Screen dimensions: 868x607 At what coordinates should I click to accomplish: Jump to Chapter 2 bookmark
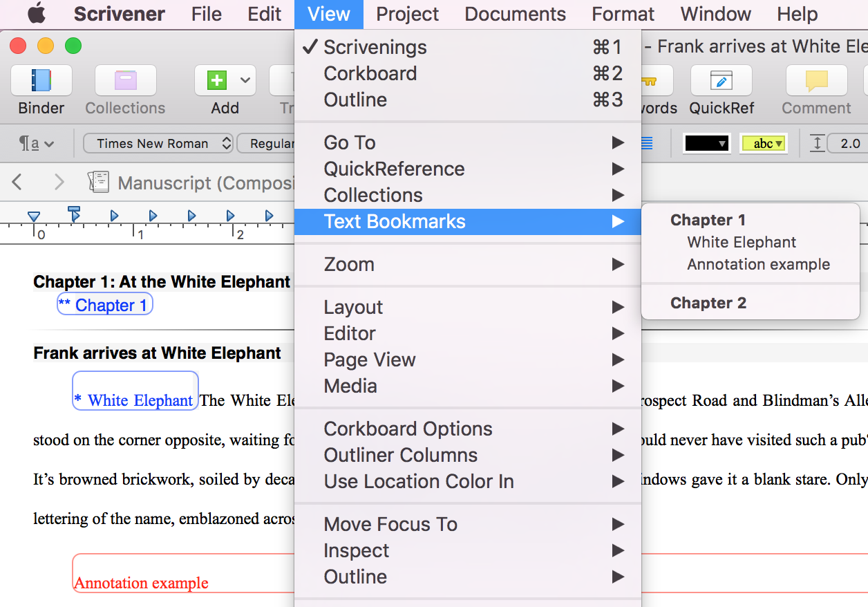coord(751,303)
